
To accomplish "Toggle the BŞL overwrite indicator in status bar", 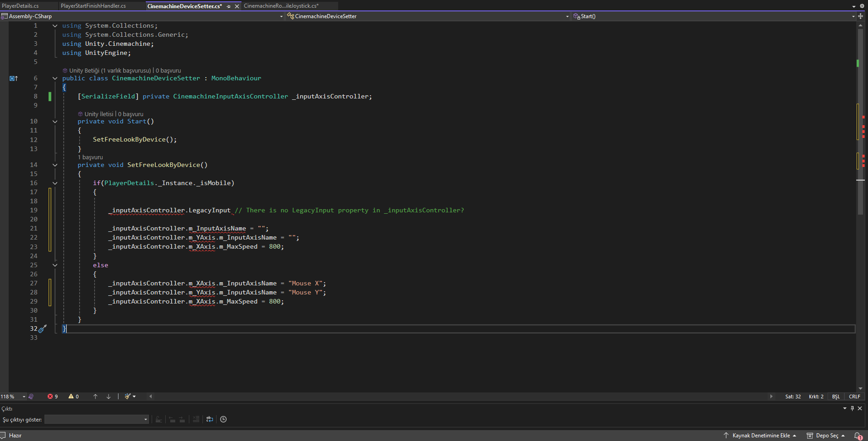I will pos(836,397).
